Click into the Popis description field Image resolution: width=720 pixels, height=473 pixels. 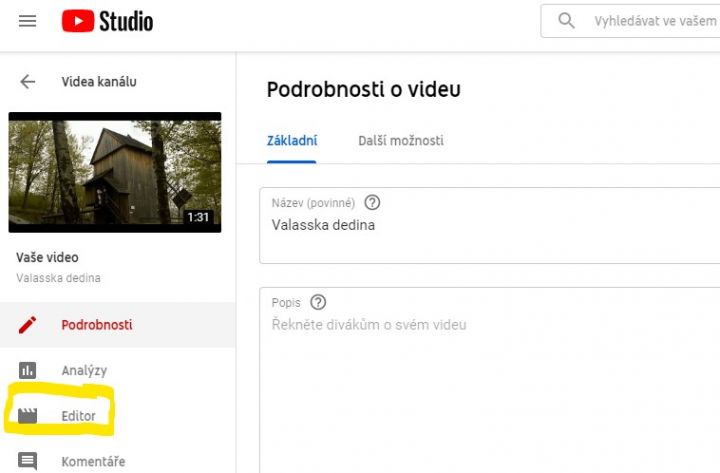pos(489,380)
